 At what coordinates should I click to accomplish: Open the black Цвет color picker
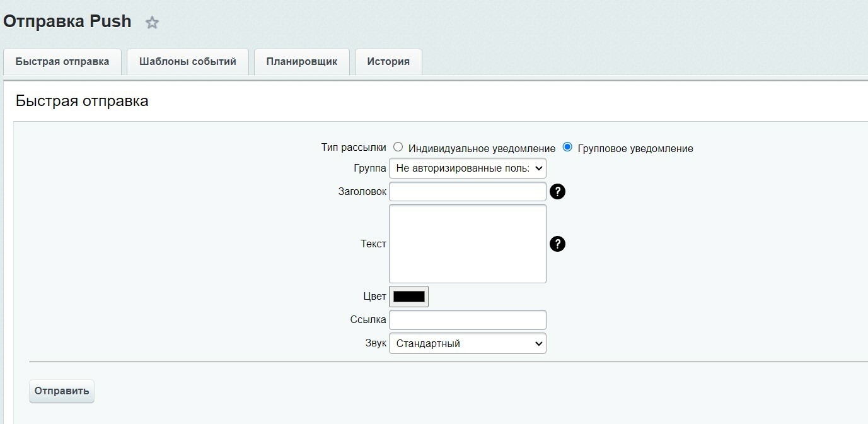point(409,297)
